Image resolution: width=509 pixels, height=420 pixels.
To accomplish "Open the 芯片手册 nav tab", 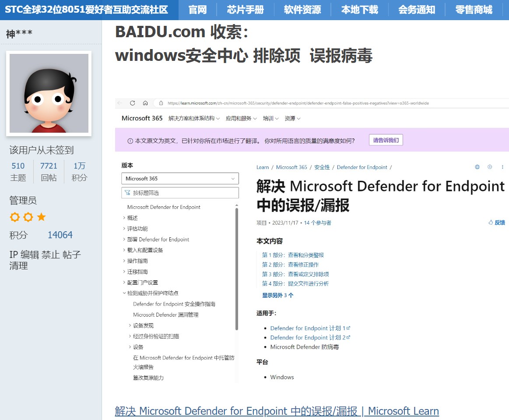I will [x=246, y=10].
